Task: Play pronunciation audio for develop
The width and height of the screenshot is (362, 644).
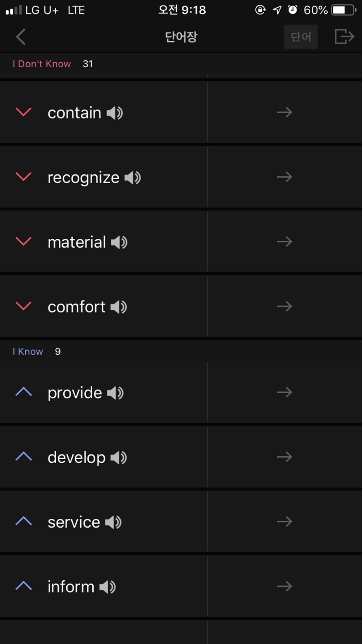Action: (x=119, y=458)
